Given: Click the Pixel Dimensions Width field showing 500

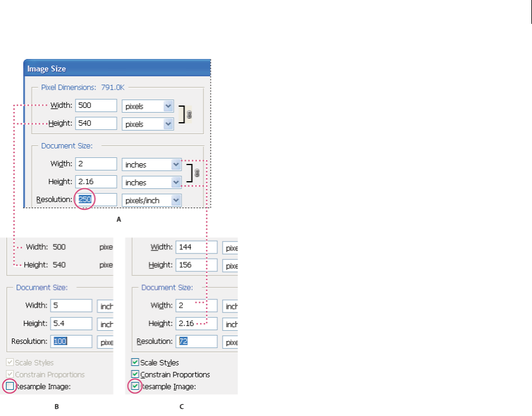Looking at the screenshot, I should tap(96, 105).
